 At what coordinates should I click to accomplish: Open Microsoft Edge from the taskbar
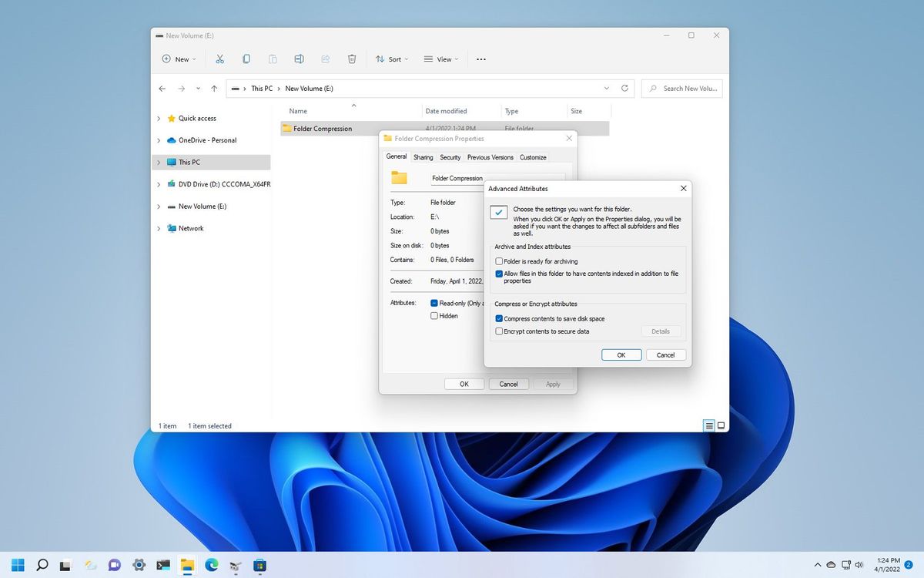[x=210, y=564]
